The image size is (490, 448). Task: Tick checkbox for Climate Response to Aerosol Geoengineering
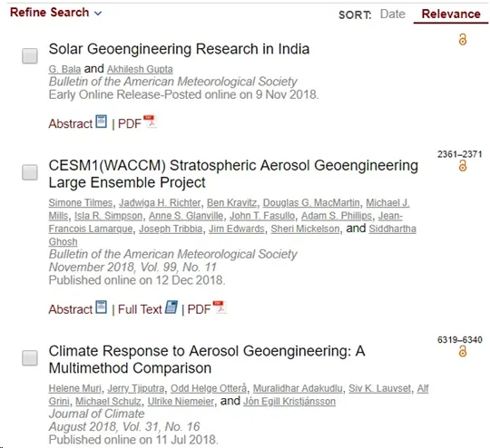[30, 357]
